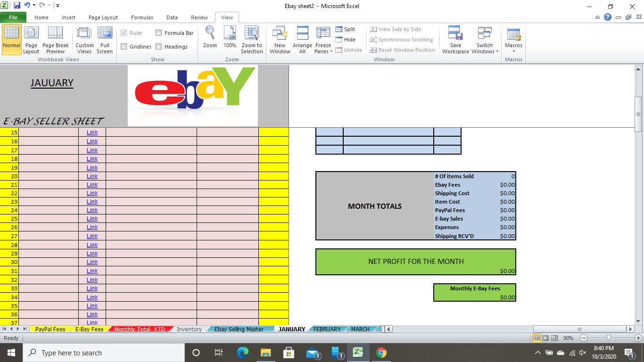Select NET PROFIT FOR THE MONTH cell
Screen dimensions: 644x362
(416, 262)
